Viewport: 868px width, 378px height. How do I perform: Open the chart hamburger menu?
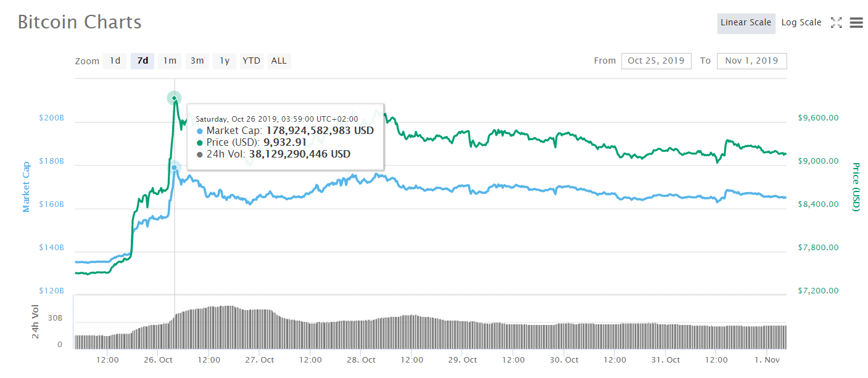point(856,23)
